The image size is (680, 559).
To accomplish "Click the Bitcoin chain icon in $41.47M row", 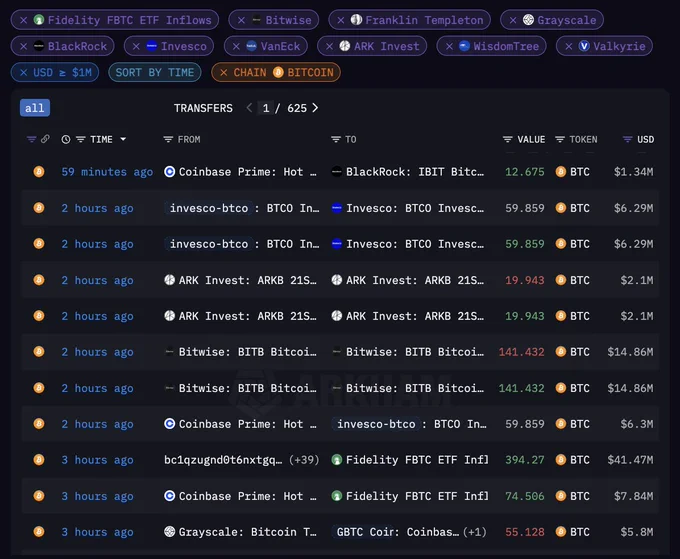I will coord(39,460).
